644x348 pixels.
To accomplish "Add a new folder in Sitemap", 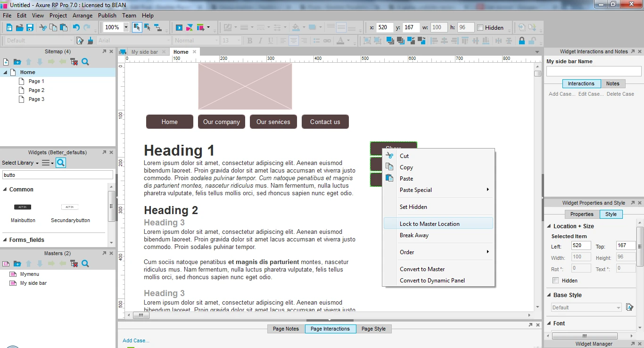I will click(17, 62).
